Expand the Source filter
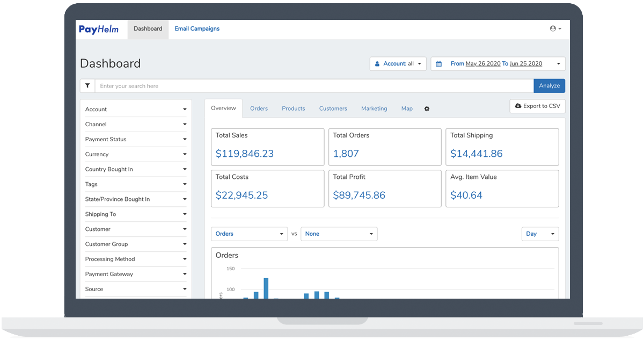The width and height of the screenshot is (644, 340). (136, 290)
